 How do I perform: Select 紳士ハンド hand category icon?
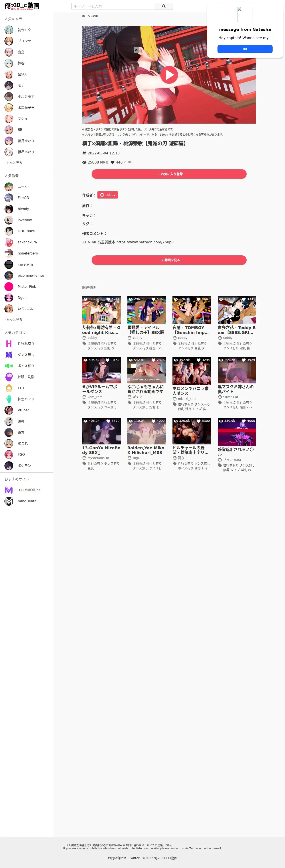[9, 399]
